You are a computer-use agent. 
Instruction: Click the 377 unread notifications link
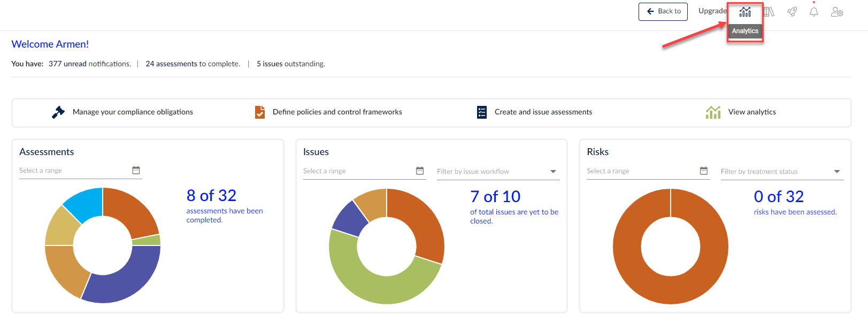(x=89, y=64)
